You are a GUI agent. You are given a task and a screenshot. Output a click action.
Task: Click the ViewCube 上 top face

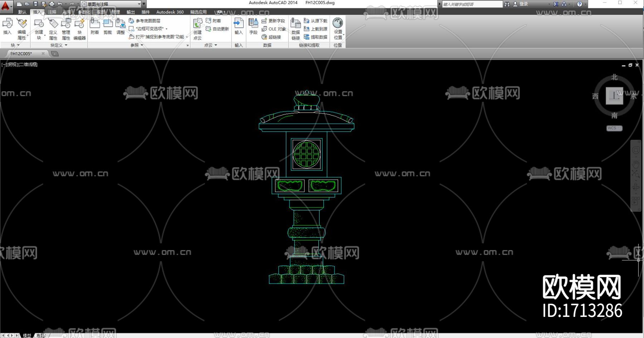614,95
